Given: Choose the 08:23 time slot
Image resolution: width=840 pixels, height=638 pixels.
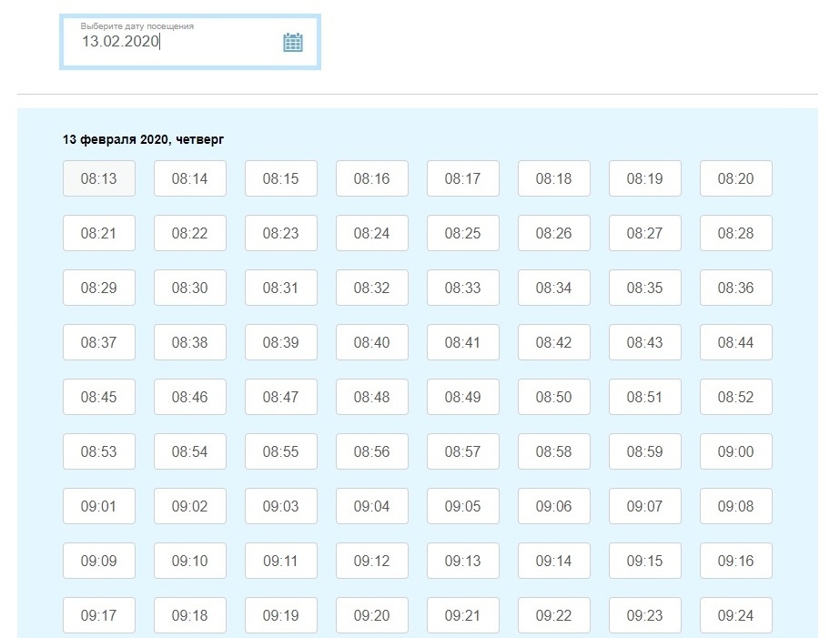Looking at the screenshot, I should pos(281,233).
